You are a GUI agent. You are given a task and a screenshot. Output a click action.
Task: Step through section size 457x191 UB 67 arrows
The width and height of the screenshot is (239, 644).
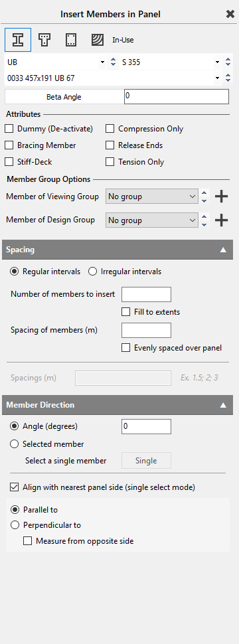(228, 78)
